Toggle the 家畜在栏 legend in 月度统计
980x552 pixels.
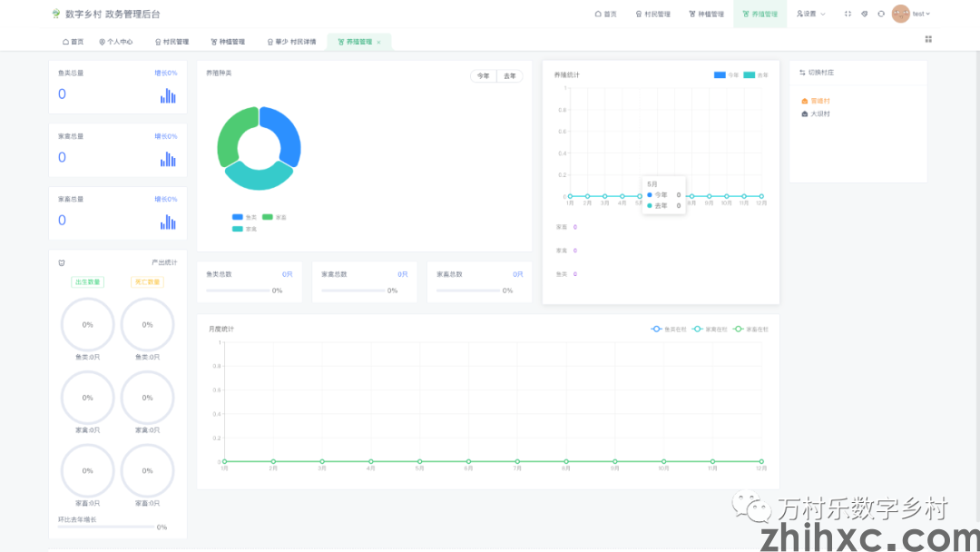pos(751,329)
